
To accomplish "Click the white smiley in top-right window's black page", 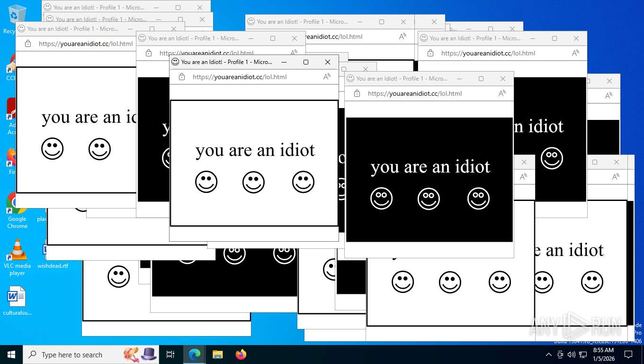I will (x=552, y=158).
